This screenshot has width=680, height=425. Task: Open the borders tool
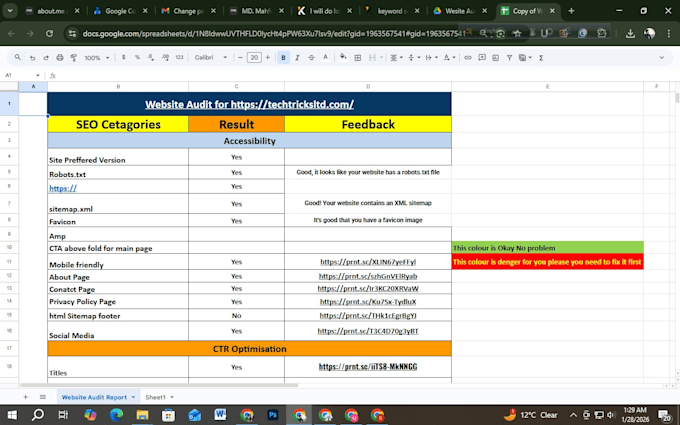[358, 58]
